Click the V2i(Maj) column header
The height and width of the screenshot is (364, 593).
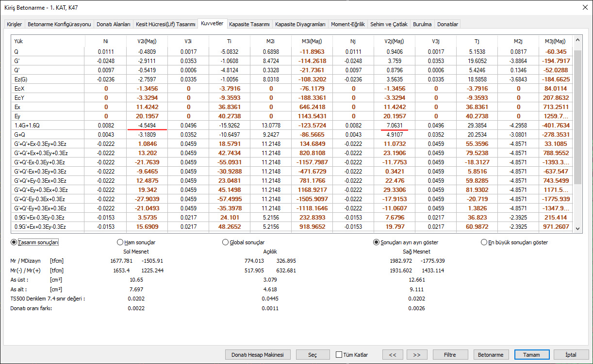pyautogui.click(x=147, y=42)
